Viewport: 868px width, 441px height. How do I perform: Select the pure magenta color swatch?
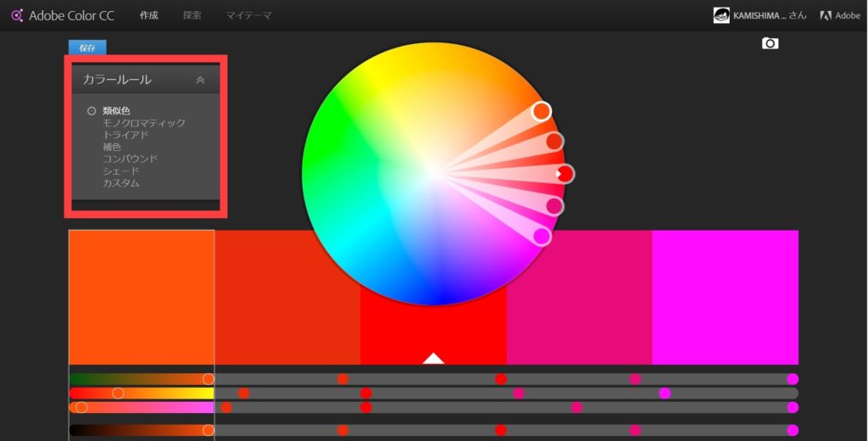725,297
